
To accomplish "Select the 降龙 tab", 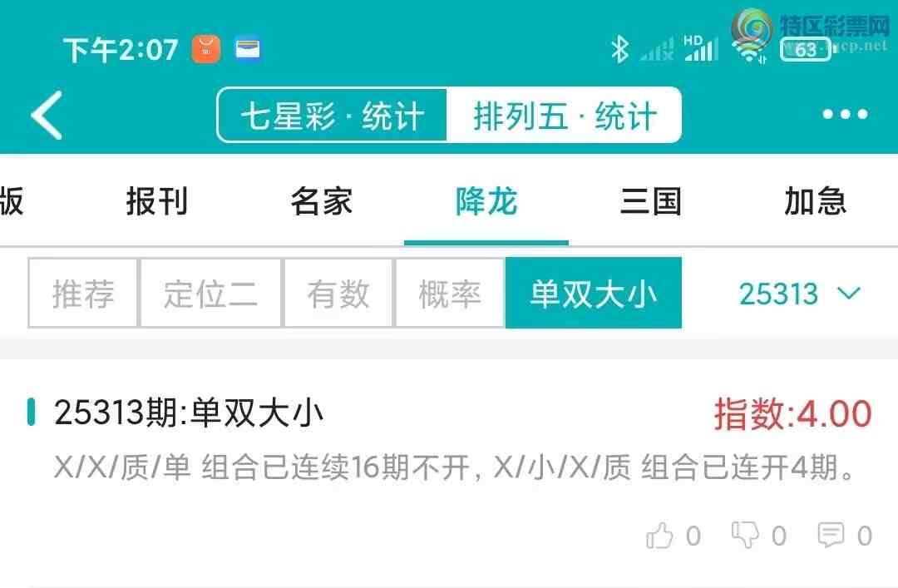I will [x=486, y=201].
